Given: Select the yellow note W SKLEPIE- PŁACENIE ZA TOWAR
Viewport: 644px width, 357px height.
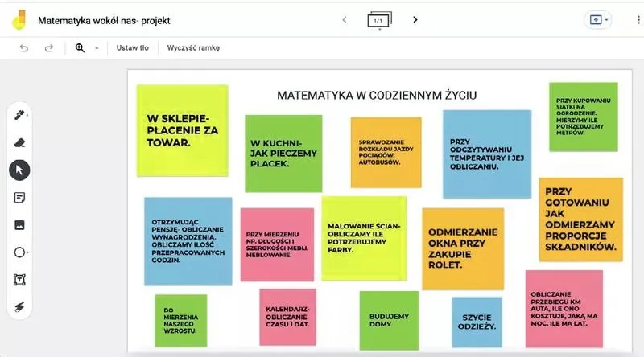Looking at the screenshot, I should pos(183,131).
